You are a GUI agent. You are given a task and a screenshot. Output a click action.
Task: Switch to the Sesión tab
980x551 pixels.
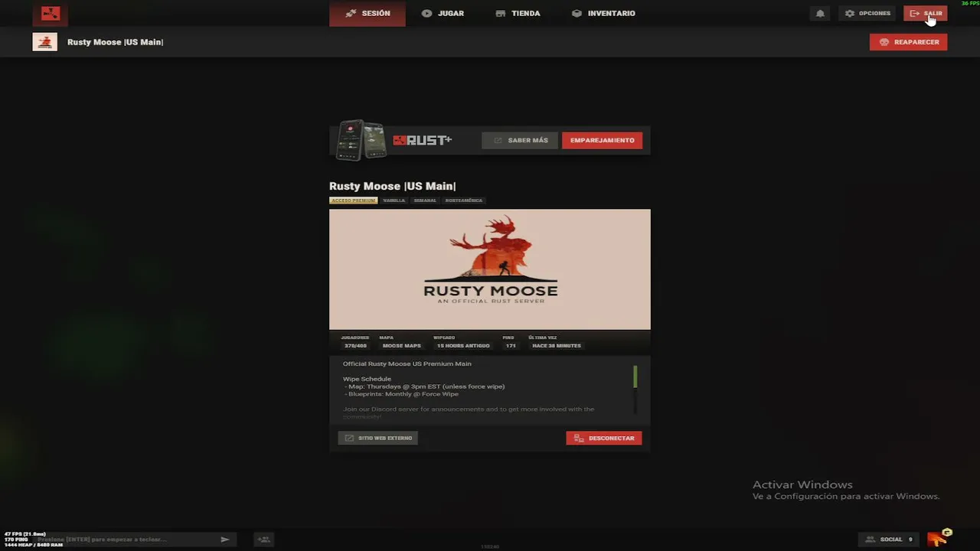(367, 13)
